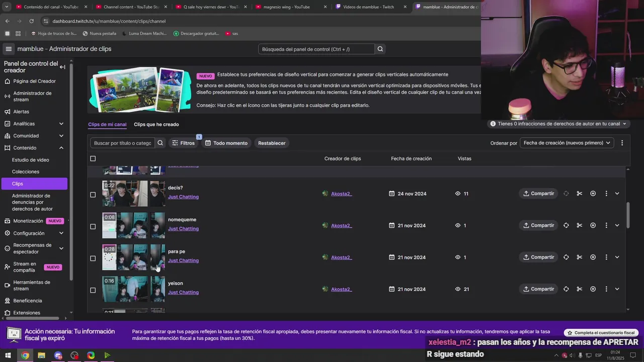Open more options for the 'yeison' clip

click(606, 289)
